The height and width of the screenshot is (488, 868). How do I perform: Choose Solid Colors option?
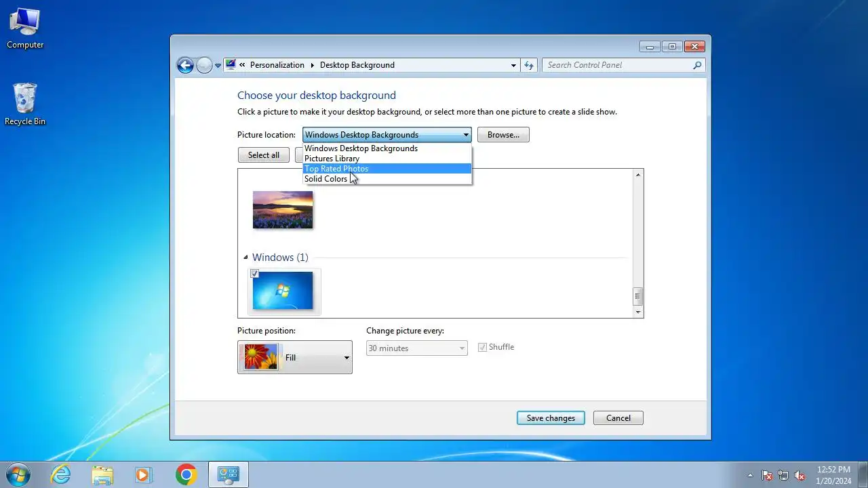point(387,178)
